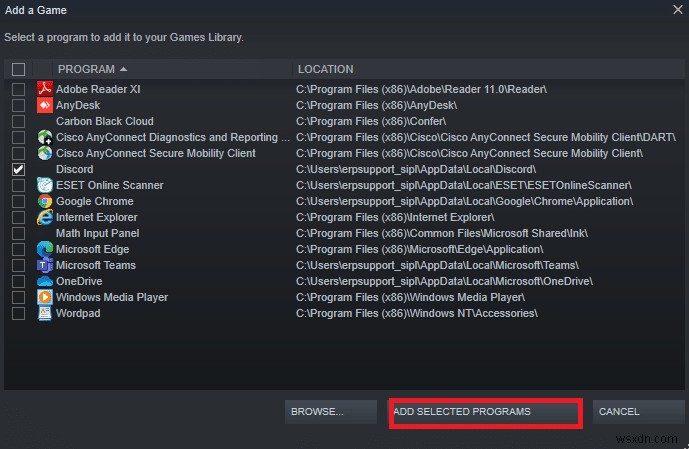Image resolution: width=689 pixels, height=449 pixels.
Task: Toggle sort arrow next to PROGRAM
Action: tap(123, 69)
